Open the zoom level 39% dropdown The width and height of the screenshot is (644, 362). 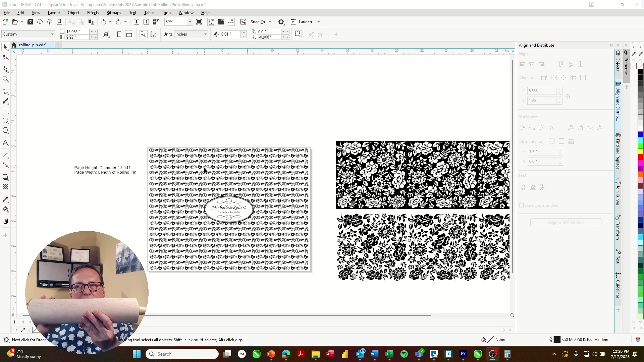[190, 22]
